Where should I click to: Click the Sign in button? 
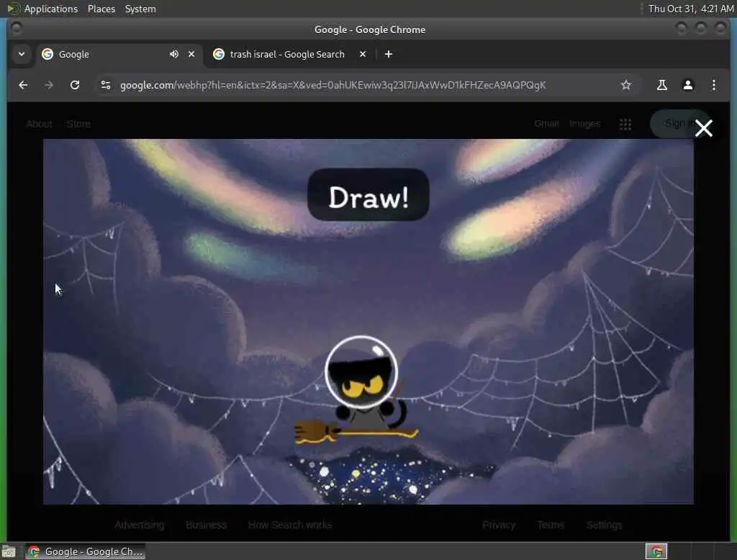click(x=679, y=124)
